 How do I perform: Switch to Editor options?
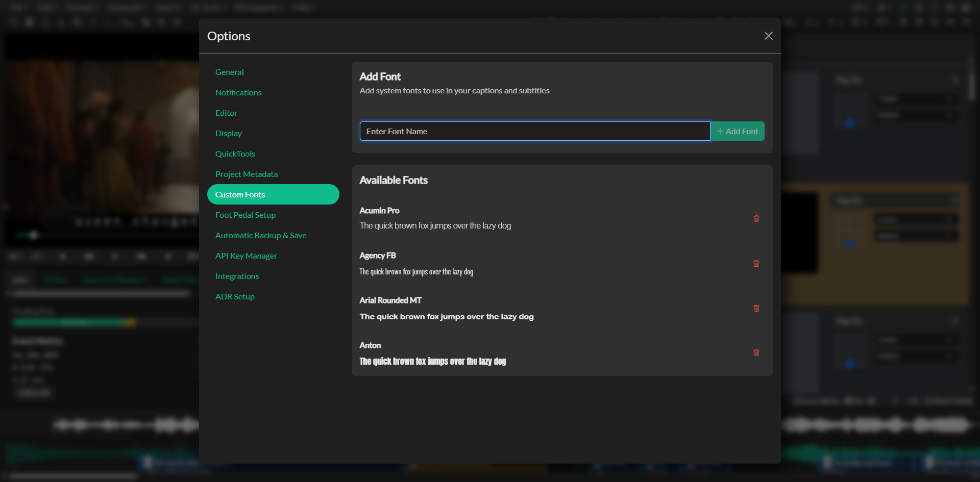click(273, 113)
